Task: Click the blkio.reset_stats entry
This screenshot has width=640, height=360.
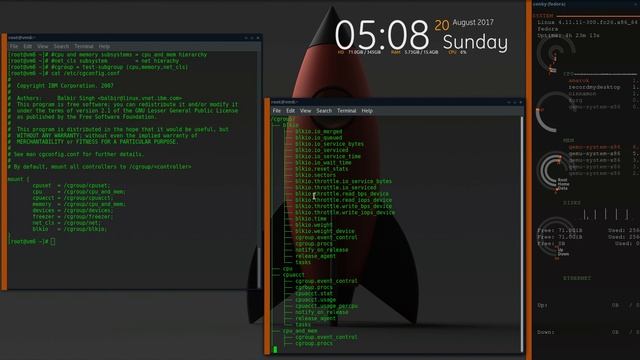Action: (322, 169)
